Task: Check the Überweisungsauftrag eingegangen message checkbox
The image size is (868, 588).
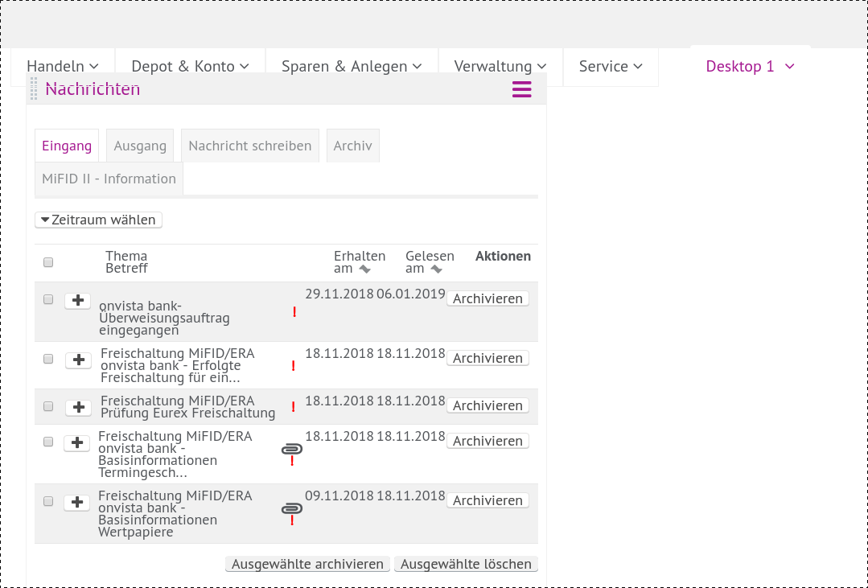Action: pyautogui.click(x=48, y=299)
